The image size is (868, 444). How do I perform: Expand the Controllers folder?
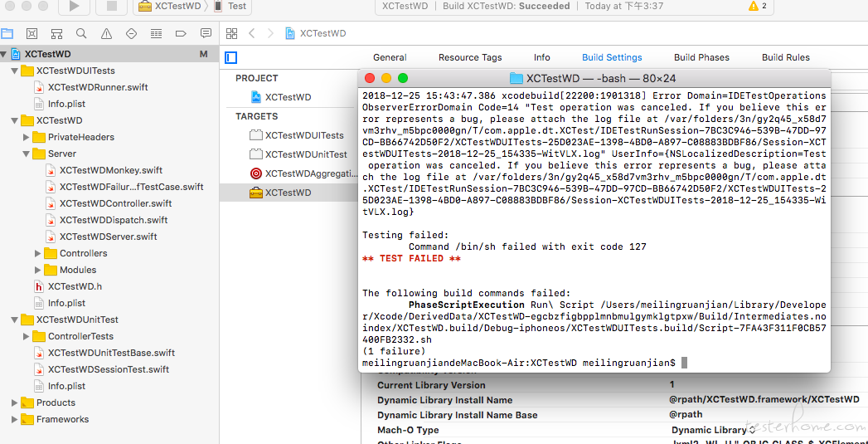(37, 253)
